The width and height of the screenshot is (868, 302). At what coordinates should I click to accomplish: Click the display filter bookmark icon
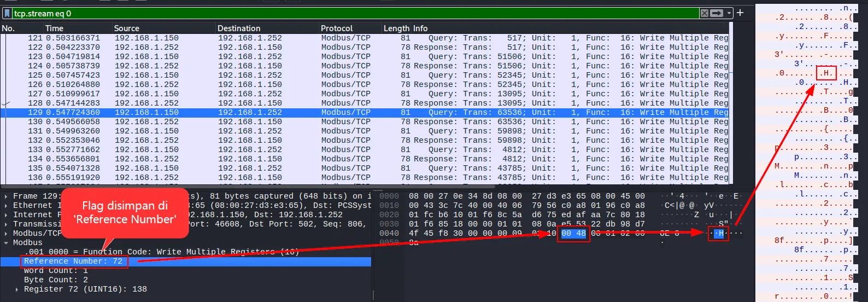tap(7, 13)
